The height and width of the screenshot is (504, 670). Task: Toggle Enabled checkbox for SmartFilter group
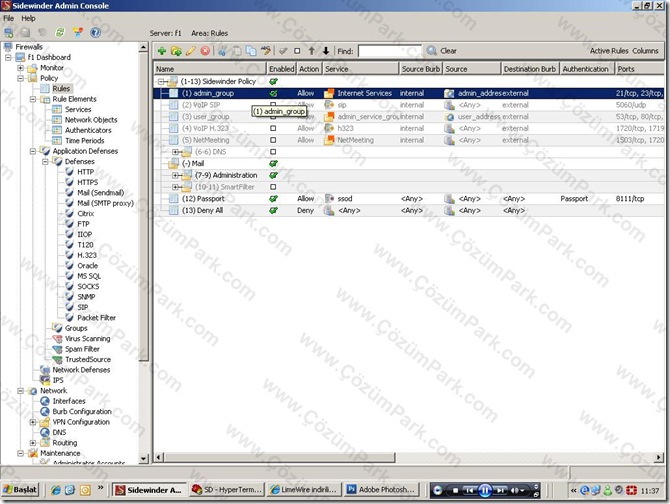coord(273,187)
